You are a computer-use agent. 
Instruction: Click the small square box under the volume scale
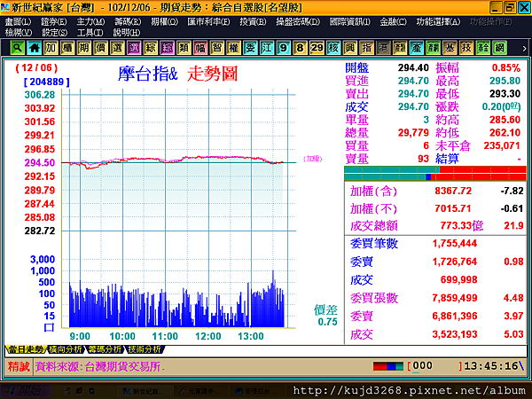[x=49, y=327]
